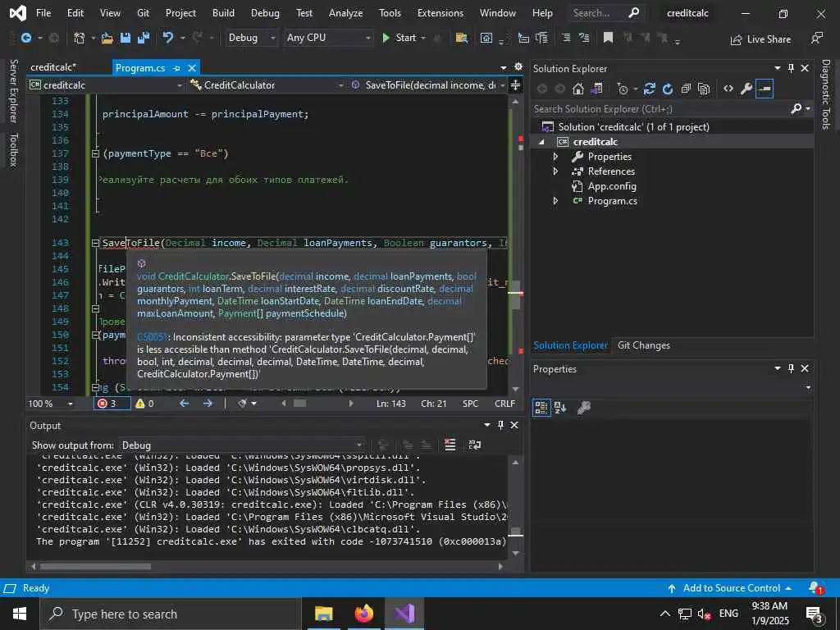840x630 pixels.
Task: Collapse the creditcalc project node
Action: click(x=541, y=142)
